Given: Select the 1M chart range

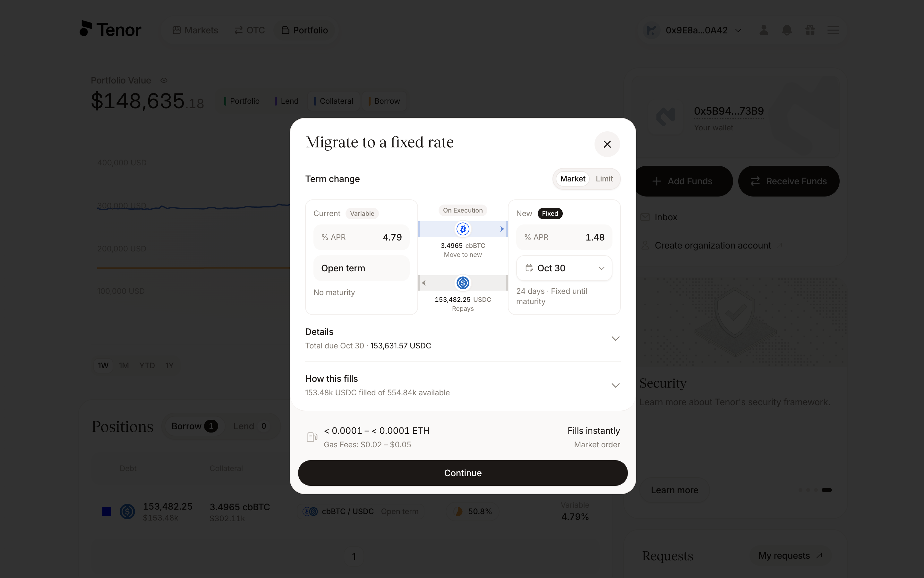Looking at the screenshot, I should click(124, 366).
